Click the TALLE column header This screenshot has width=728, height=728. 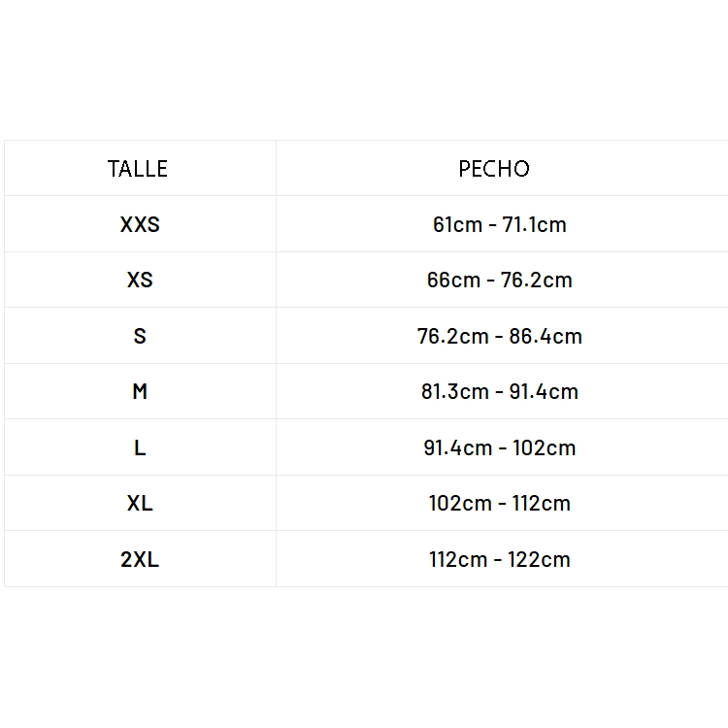pyautogui.click(x=138, y=169)
